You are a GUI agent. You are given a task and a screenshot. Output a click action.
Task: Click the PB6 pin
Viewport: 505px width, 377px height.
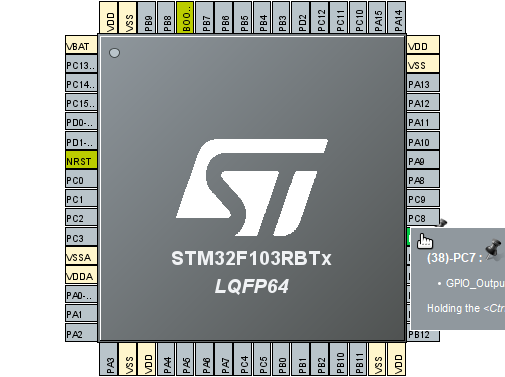click(224, 18)
